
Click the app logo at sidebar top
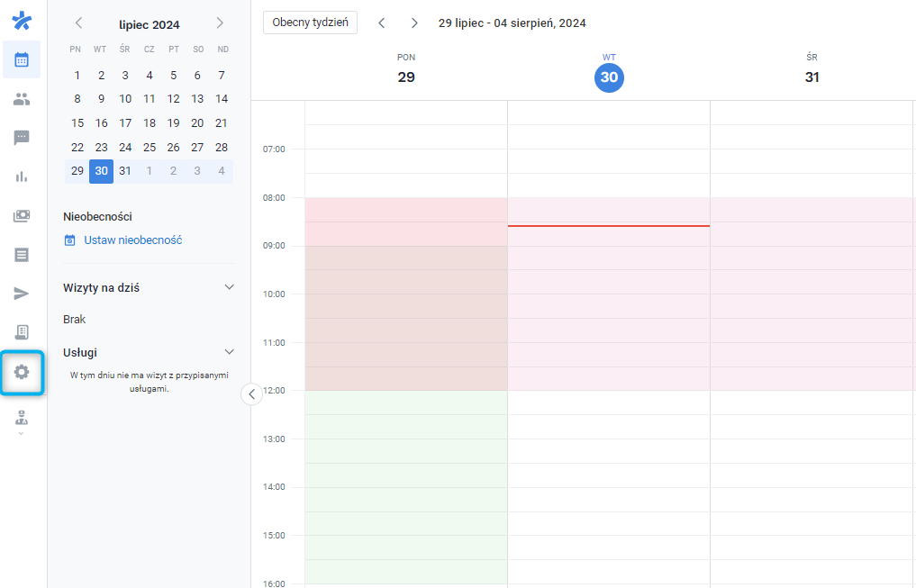(21, 20)
